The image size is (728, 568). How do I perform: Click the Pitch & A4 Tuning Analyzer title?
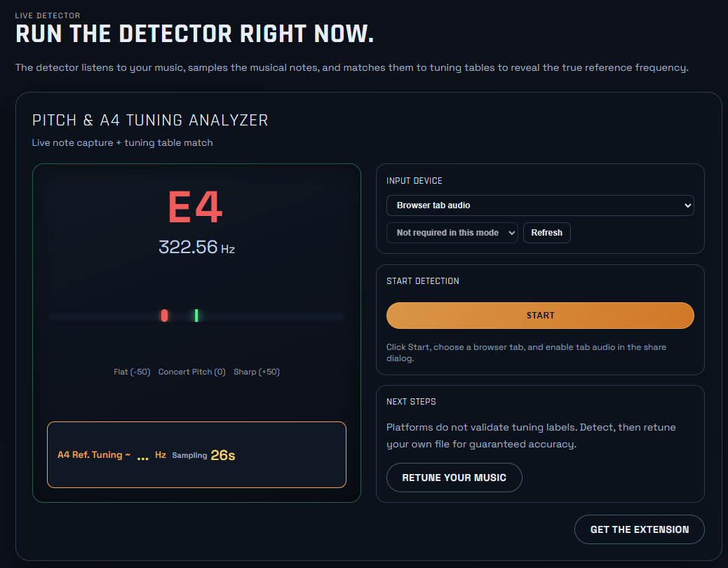click(x=150, y=121)
